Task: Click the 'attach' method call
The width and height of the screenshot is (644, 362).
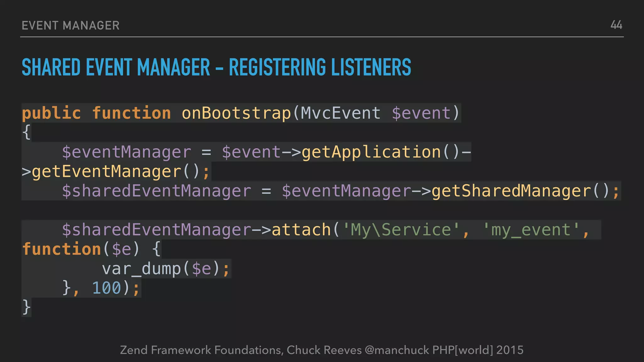Action: 301,230
